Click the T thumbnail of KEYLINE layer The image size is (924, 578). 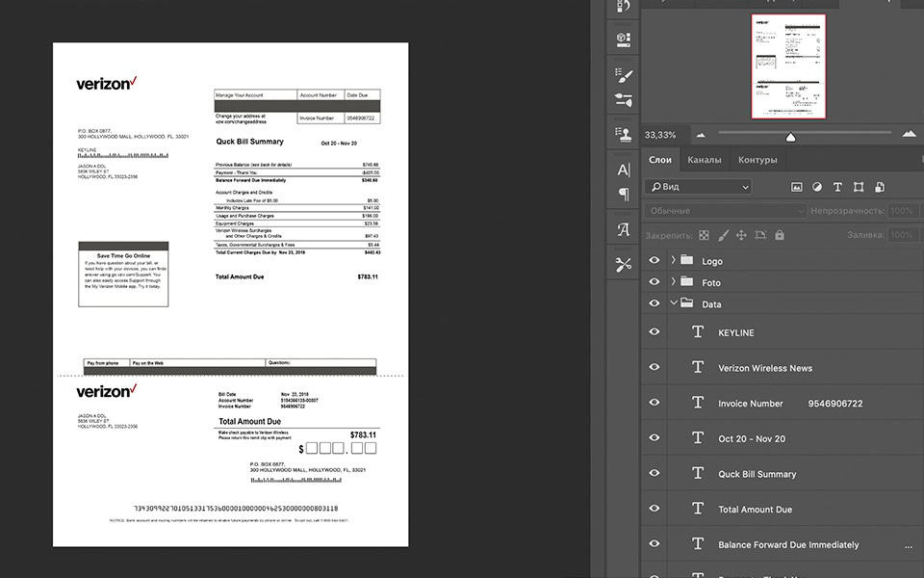[698, 332]
